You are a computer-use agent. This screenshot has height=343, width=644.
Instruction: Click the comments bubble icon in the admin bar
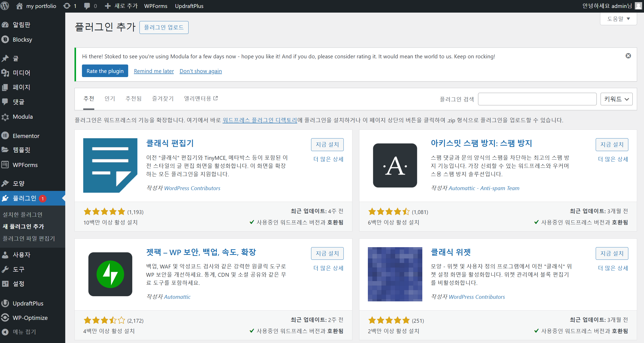[x=87, y=6]
